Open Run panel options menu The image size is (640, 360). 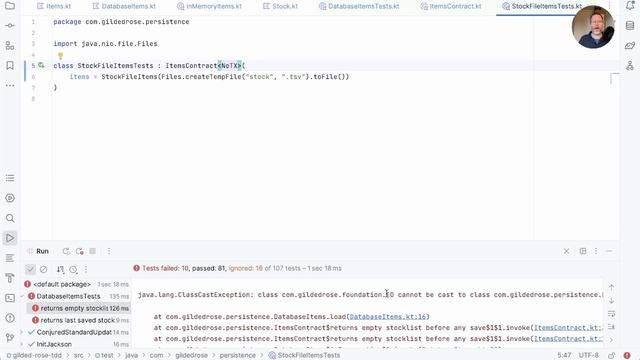click(596, 251)
